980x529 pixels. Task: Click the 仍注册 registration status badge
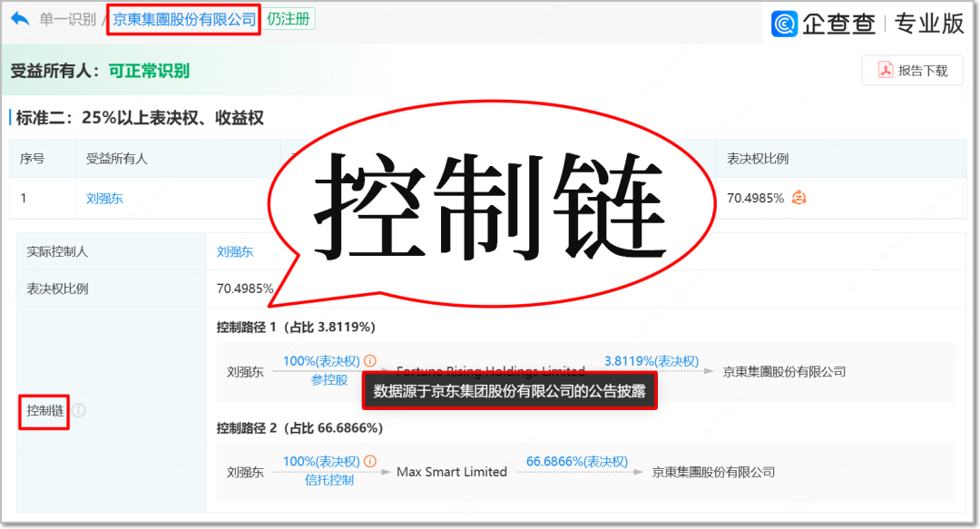click(x=289, y=18)
